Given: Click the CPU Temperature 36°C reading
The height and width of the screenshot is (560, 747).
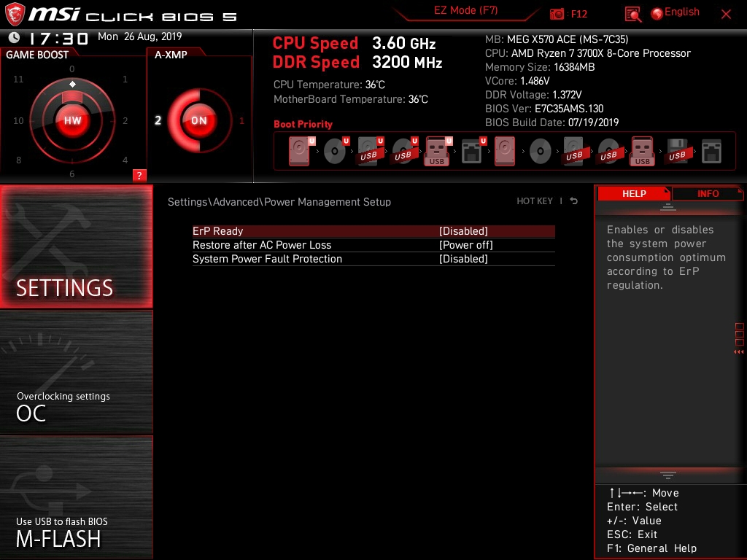Looking at the screenshot, I should point(329,85).
